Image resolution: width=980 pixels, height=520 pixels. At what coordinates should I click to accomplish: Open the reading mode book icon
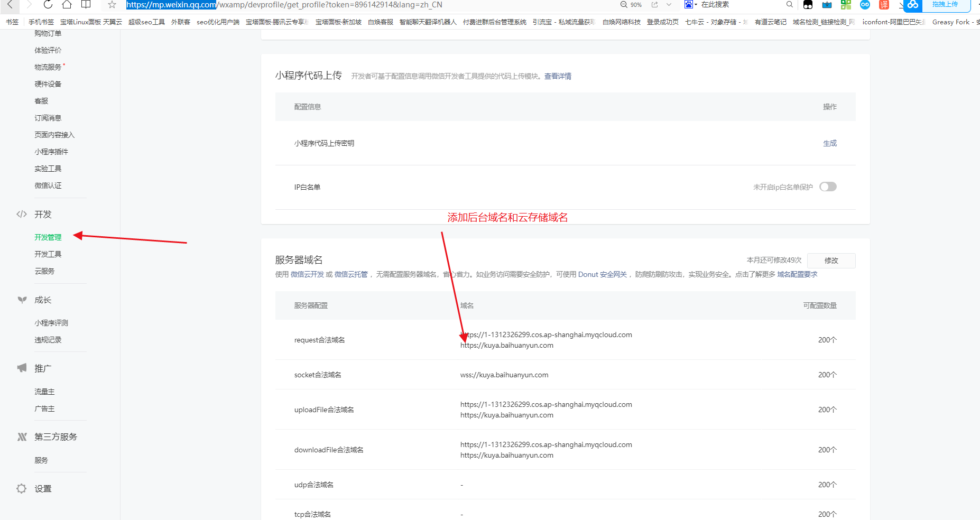pos(86,4)
